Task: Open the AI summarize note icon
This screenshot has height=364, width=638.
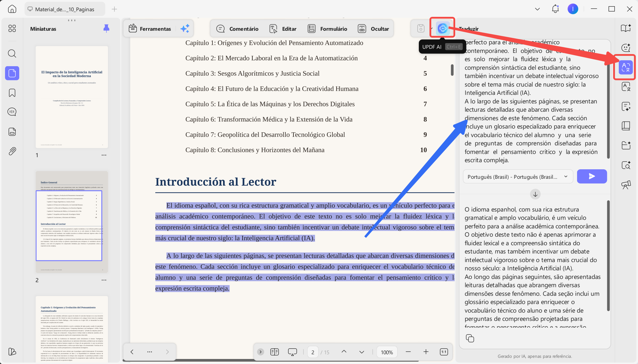Action: [x=626, y=106]
